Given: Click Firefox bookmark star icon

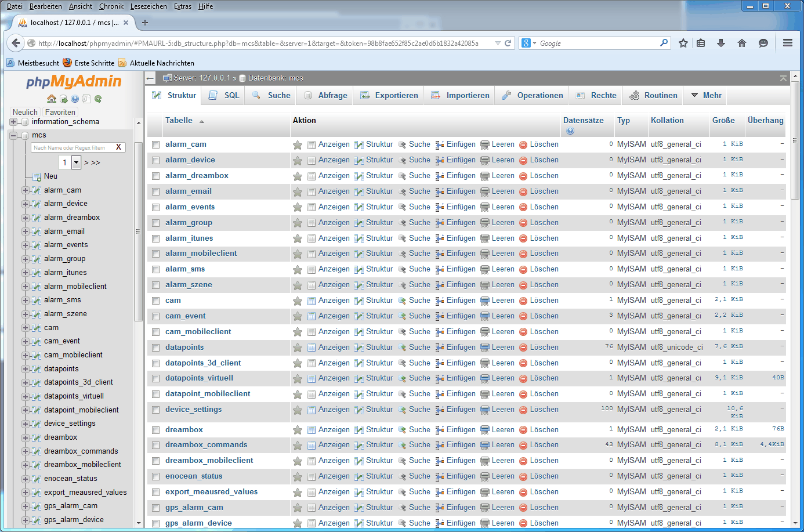Looking at the screenshot, I should coord(683,43).
